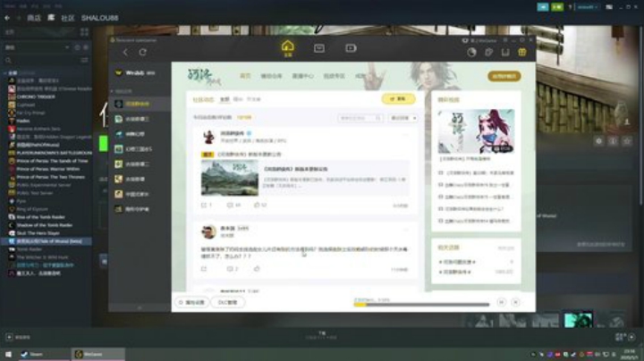Pause the WeGame download
The width and height of the screenshot is (644, 361).
(x=501, y=302)
